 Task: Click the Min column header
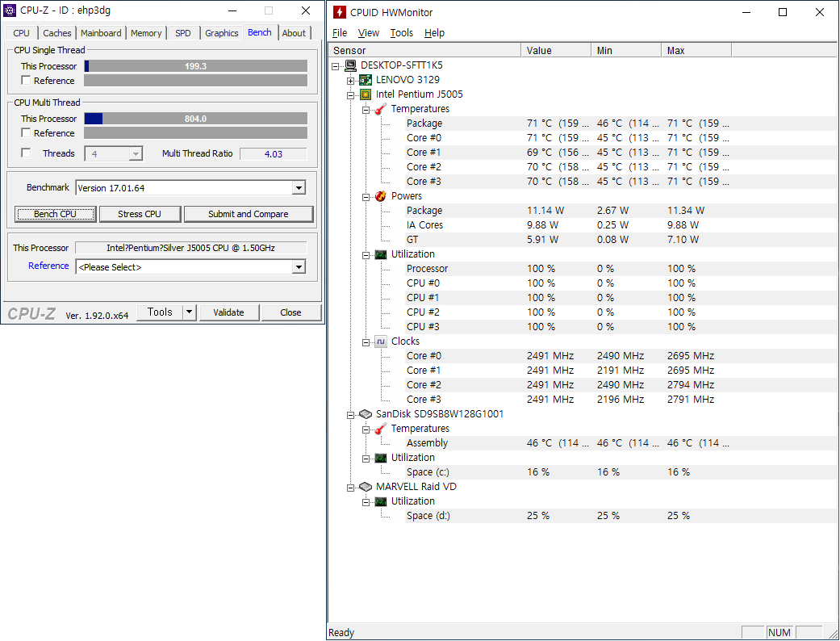626,50
